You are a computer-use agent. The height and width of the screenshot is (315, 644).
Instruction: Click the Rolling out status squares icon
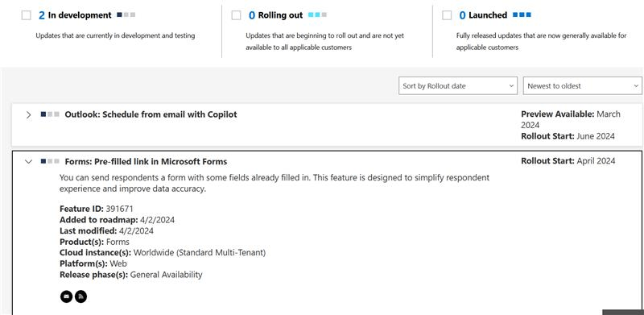(x=317, y=15)
